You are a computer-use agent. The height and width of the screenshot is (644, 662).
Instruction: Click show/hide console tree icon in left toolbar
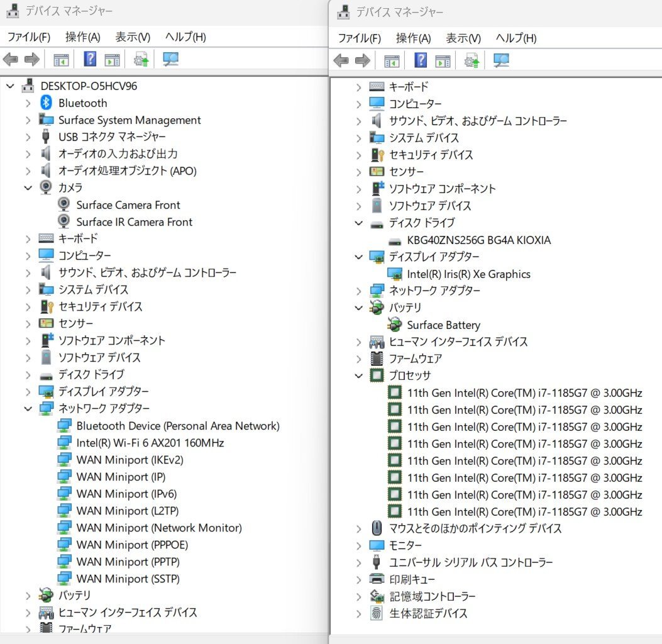tap(61, 60)
